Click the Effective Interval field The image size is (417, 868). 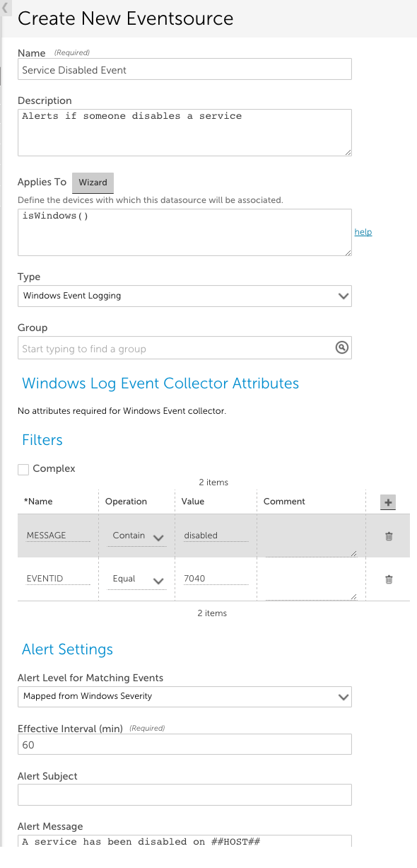click(184, 745)
